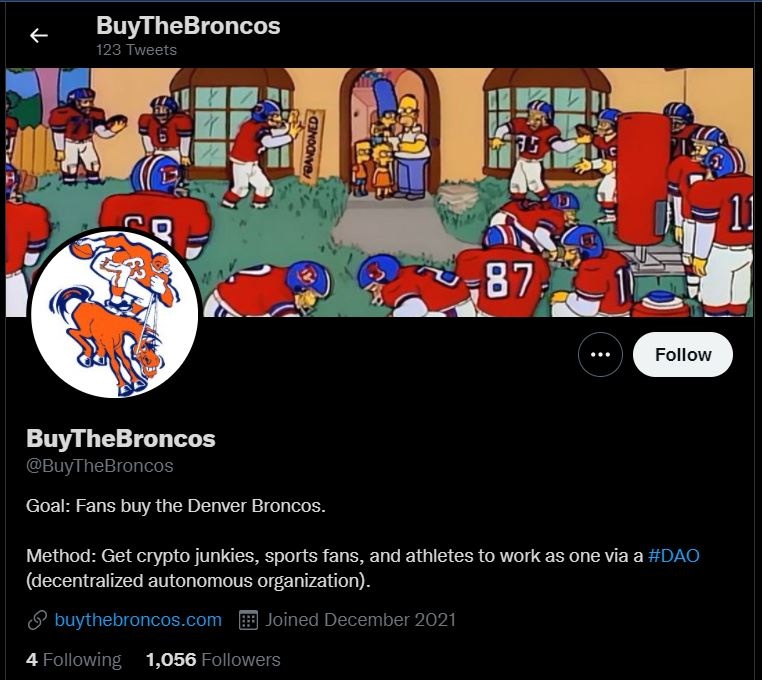Click the bio line starting with Method
Image resolution: width=762 pixels, height=680 pixels.
(x=335, y=556)
